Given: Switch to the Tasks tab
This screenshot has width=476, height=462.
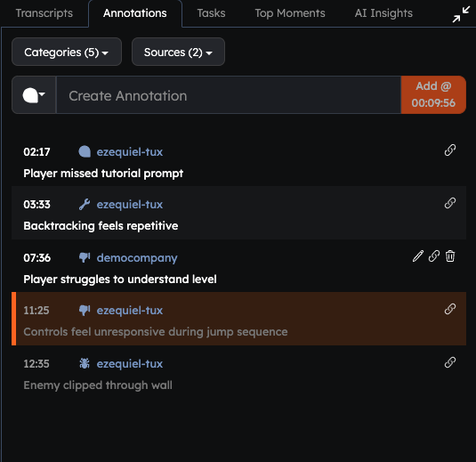Looking at the screenshot, I should 211,13.
